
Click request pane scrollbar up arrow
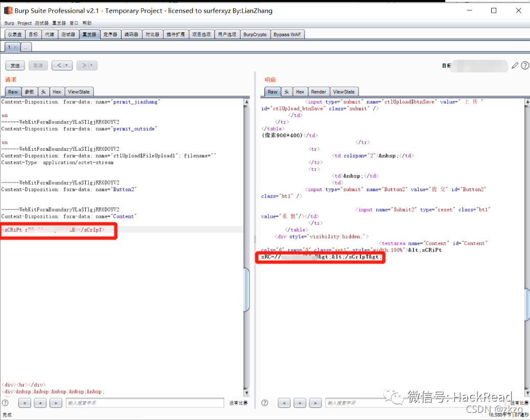[x=247, y=102]
